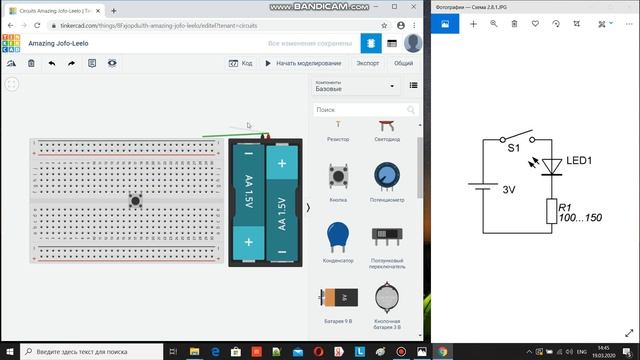The height and width of the screenshot is (360, 640).
Task: Collapse the components panel chevron
Action: point(308,208)
